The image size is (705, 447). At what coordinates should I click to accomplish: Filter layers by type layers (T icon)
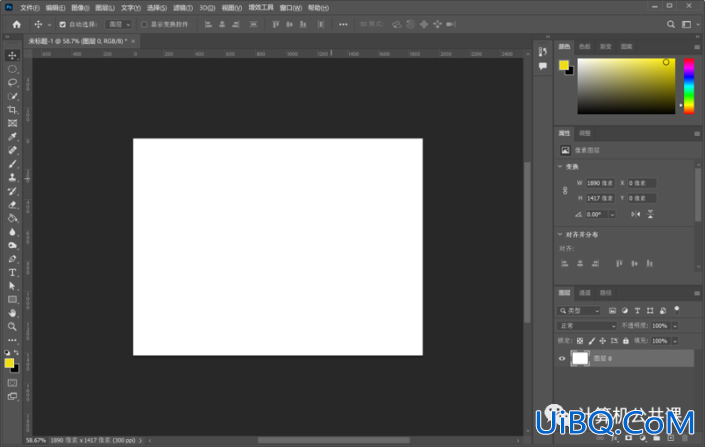(637, 311)
